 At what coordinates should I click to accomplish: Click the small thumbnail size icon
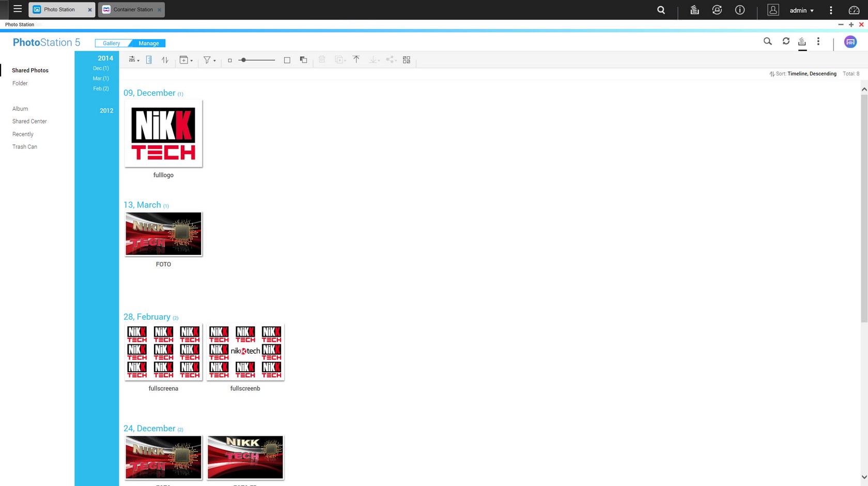(x=230, y=60)
